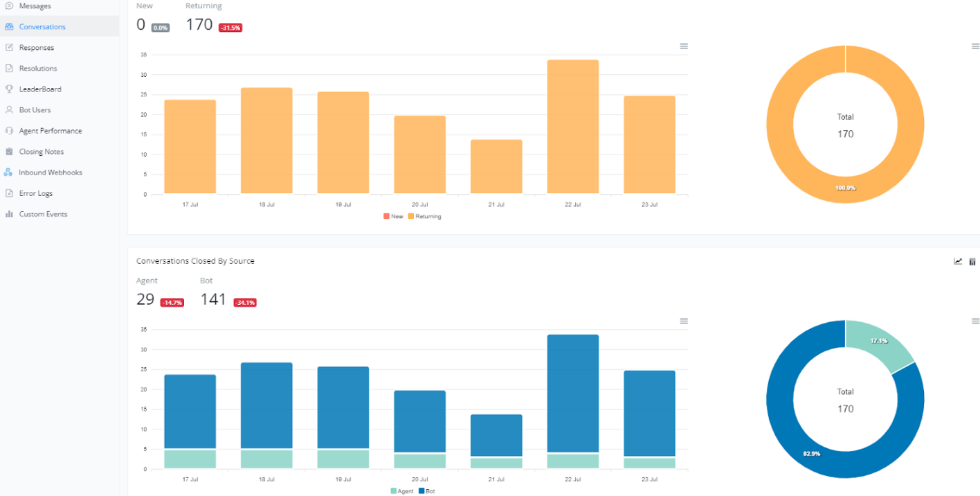Switch Conversations Closed By Source to bar chart view

point(972,261)
